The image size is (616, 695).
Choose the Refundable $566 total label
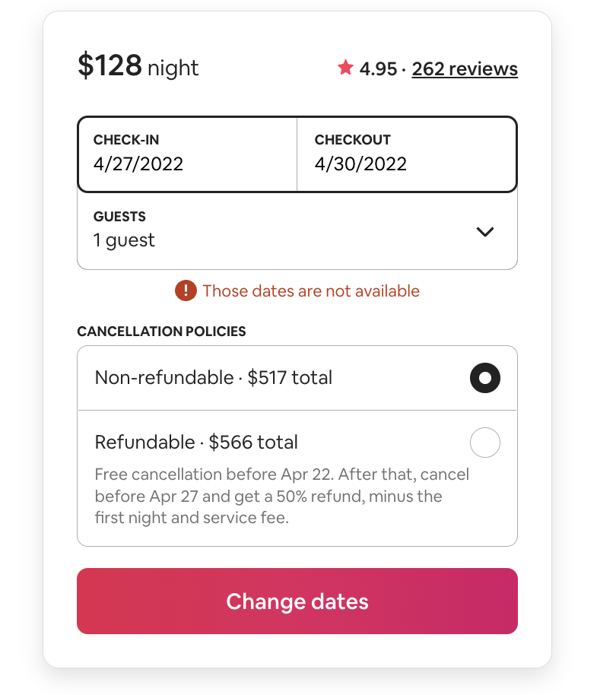pos(196,443)
